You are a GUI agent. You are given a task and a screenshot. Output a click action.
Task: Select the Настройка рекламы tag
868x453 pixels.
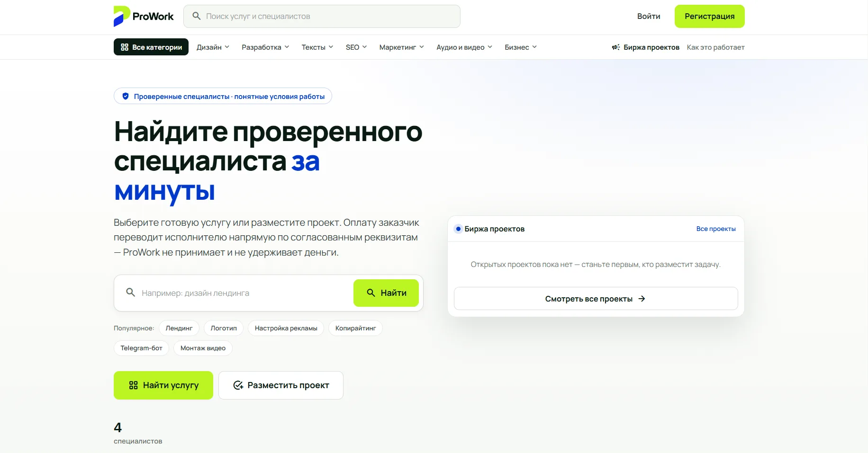(x=286, y=328)
